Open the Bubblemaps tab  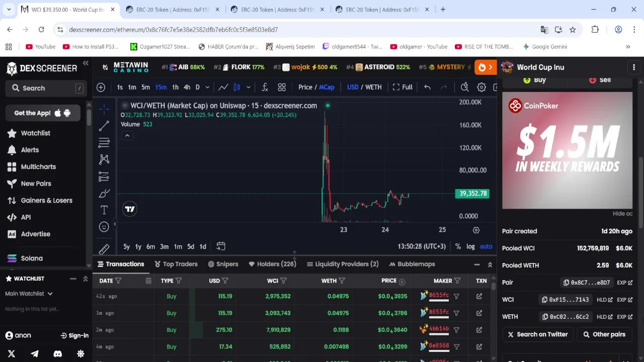(412, 264)
